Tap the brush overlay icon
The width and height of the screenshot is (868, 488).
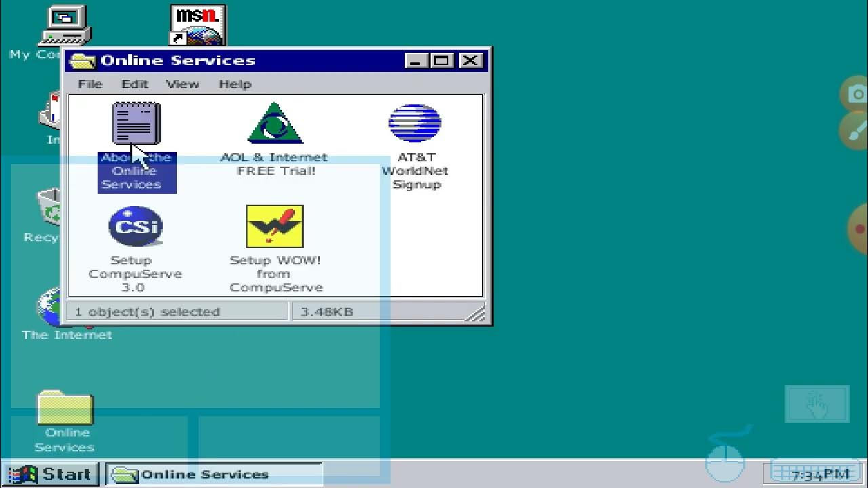click(x=856, y=129)
